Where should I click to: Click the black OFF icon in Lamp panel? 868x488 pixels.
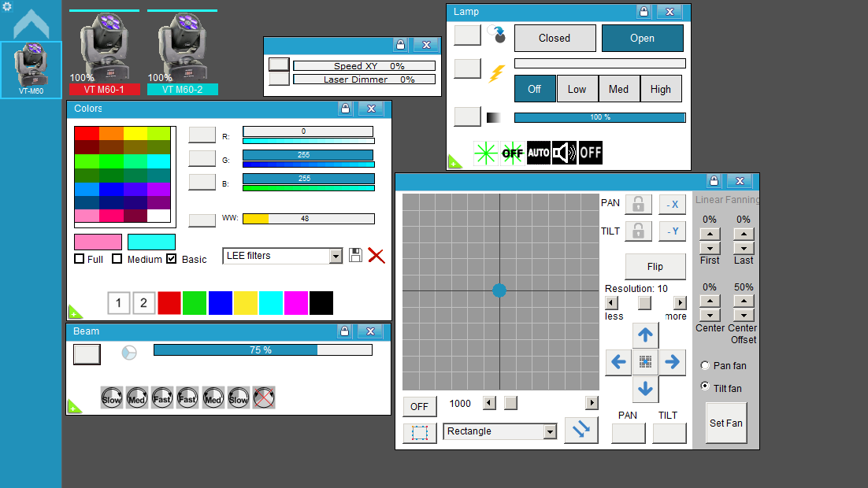591,153
